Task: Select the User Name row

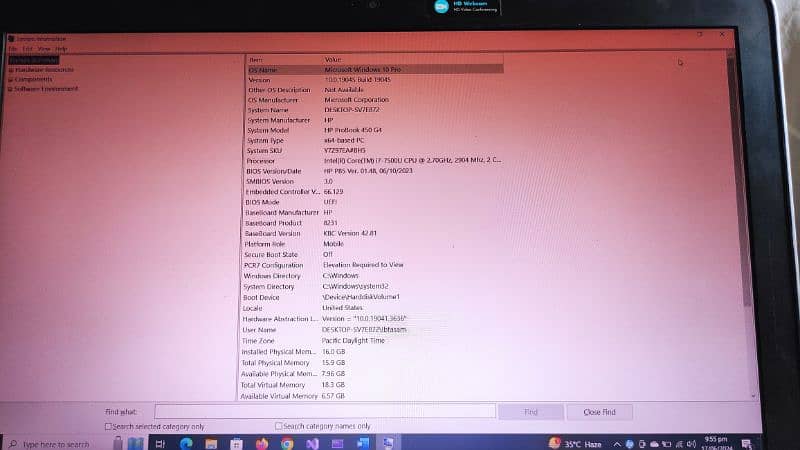Action: [373, 330]
